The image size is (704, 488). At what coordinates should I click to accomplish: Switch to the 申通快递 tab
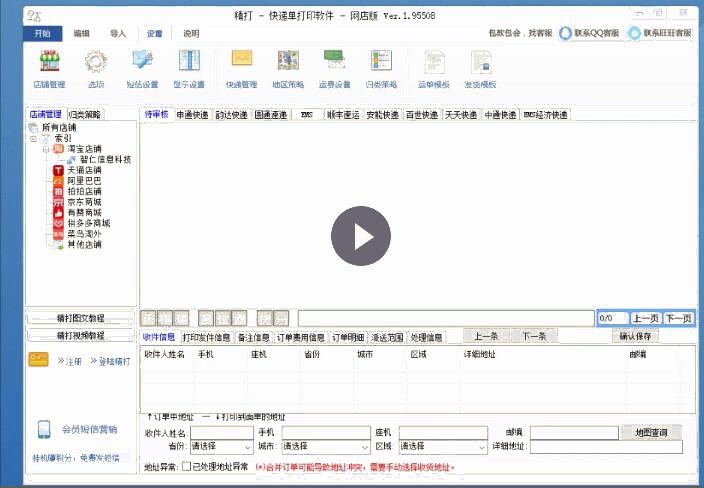coord(192,115)
